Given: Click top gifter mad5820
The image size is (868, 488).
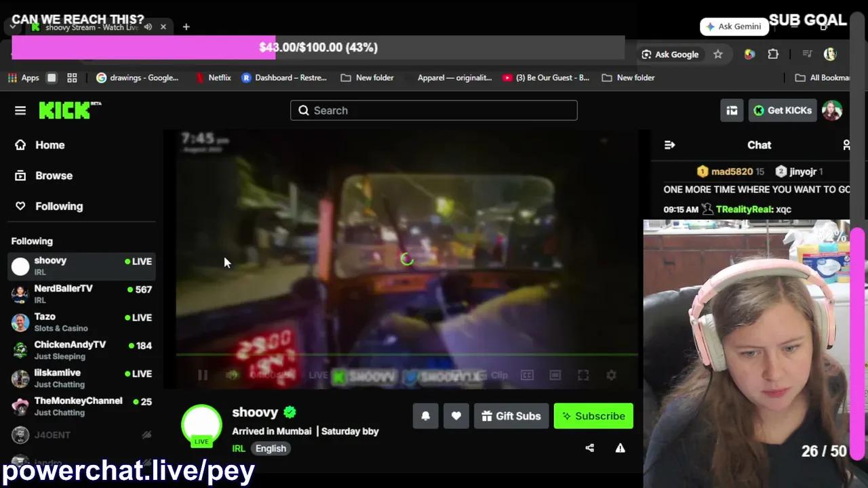Looking at the screenshot, I should click(x=732, y=172).
